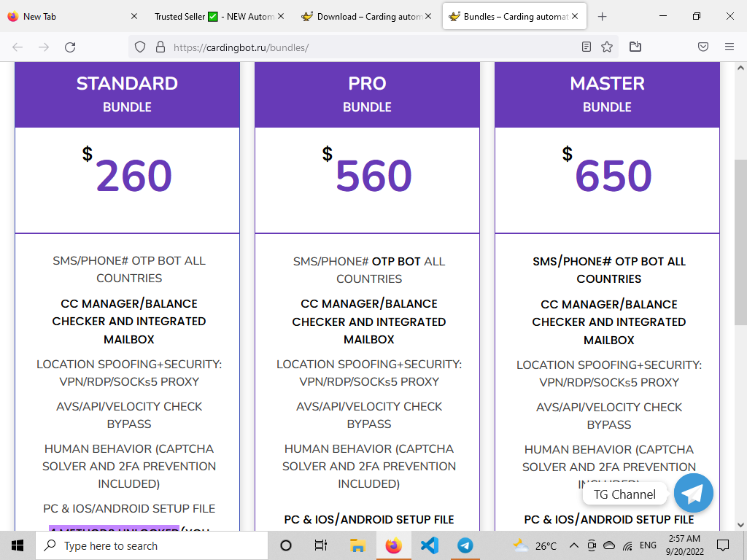Open the tracking protection shield panel

tap(141, 47)
